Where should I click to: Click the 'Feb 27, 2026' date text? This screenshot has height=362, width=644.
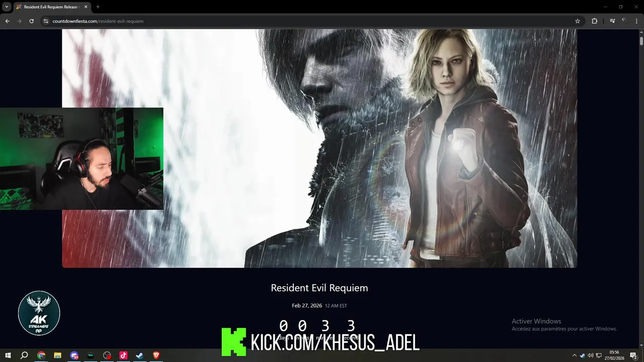(x=307, y=306)
